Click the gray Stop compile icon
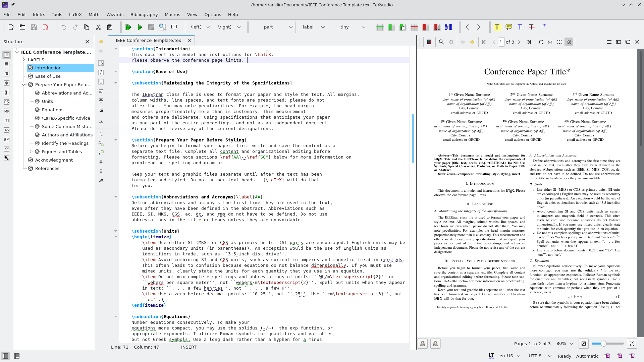Screen dimensions: 644x362 pos(151,27)
